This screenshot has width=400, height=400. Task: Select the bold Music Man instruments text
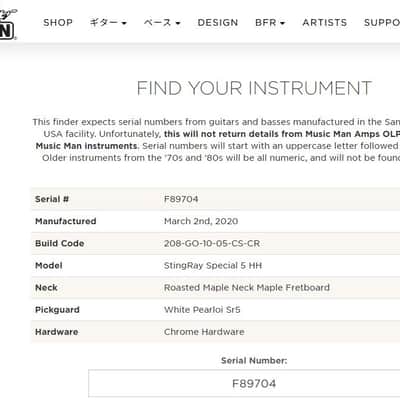(86, 146)
